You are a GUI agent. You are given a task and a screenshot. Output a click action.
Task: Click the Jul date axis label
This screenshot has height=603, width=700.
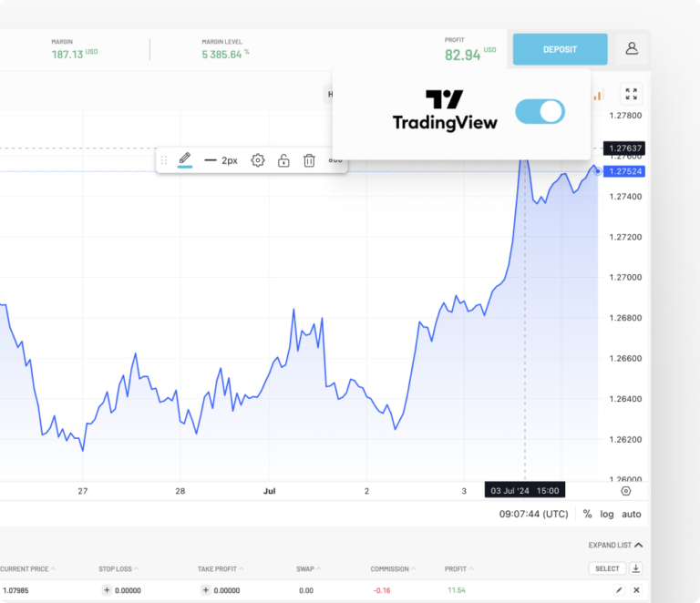click(x=269, y=491)
